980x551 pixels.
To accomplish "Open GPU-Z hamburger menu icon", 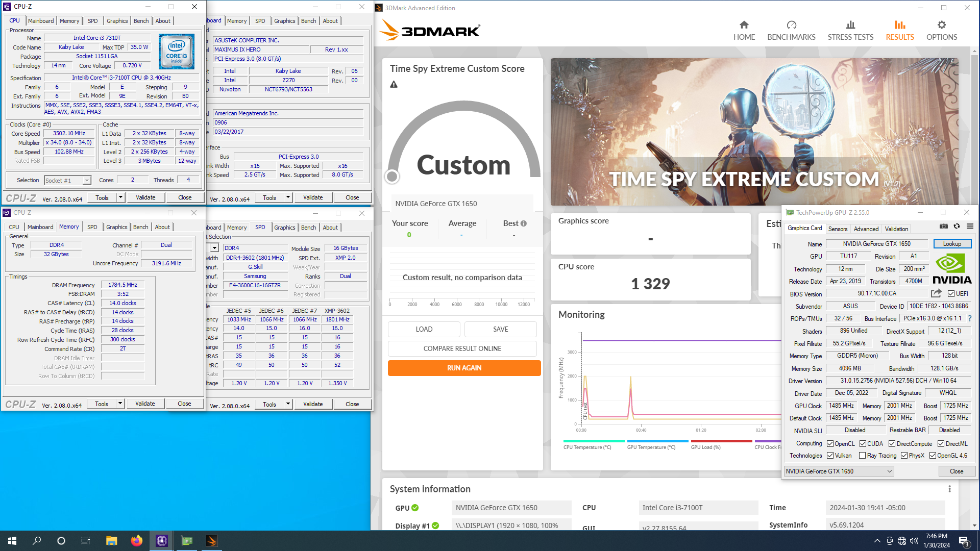I will click(x=970, y=226).
